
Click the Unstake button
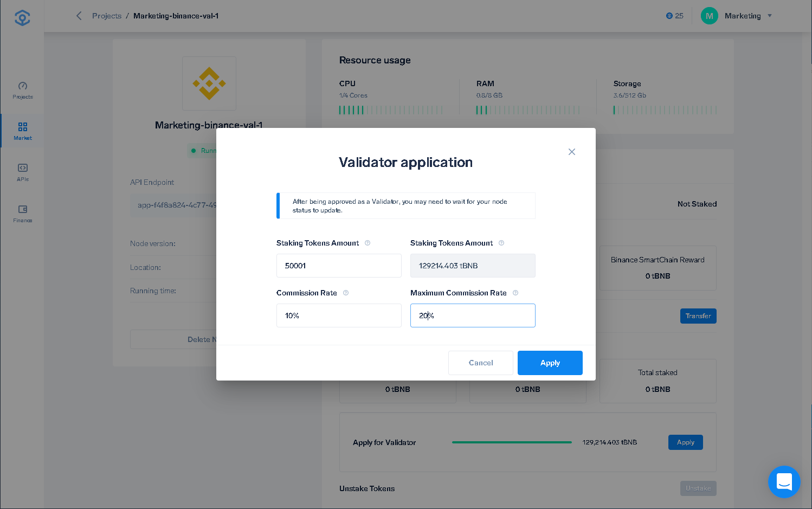(698, 488)
